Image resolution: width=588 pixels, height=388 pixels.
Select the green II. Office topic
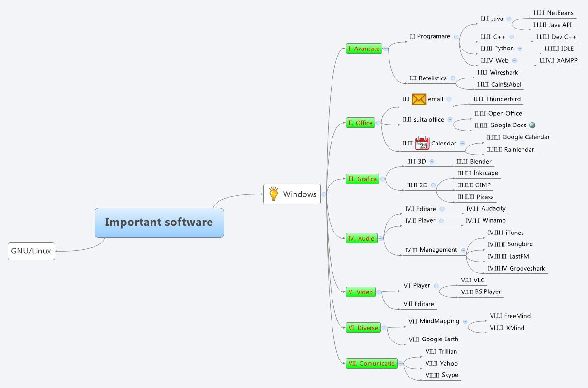click(x=360, y=123)
